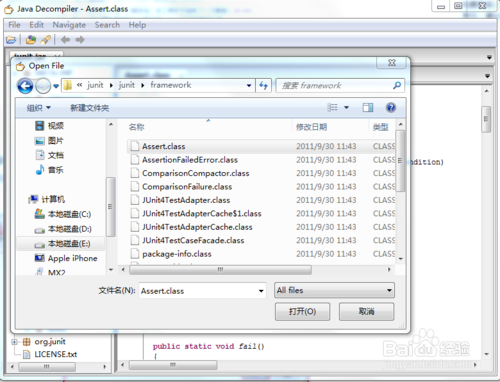500x382 pixels.
Task: Open the Help menu
Action: [137, 25]
